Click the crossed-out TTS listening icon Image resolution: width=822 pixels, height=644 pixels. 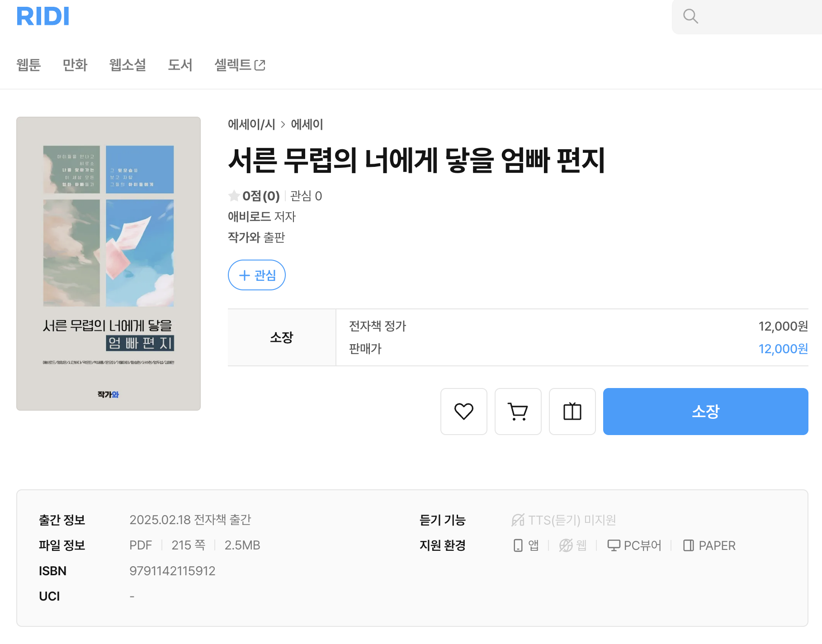pyautogui.click(x=518, y=520)
